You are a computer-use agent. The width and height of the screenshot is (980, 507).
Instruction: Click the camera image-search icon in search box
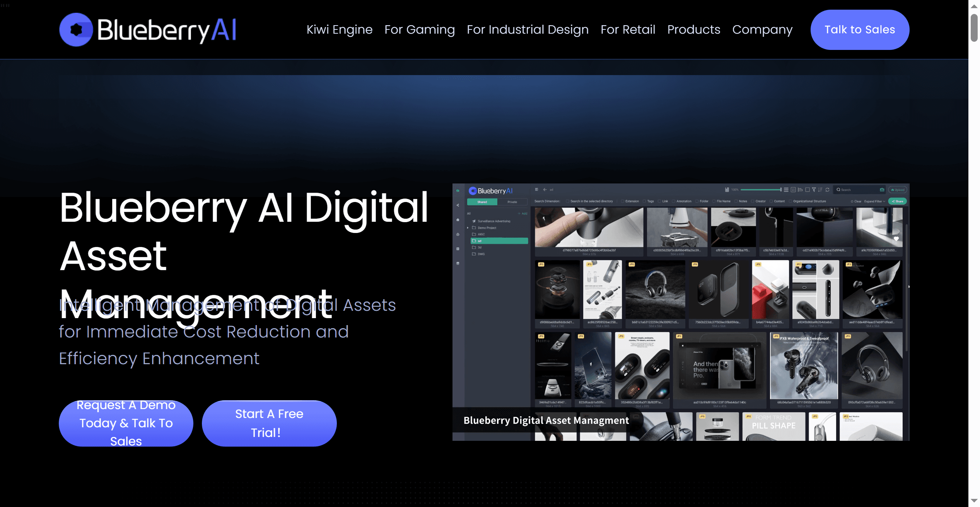(x=882, y=190)
